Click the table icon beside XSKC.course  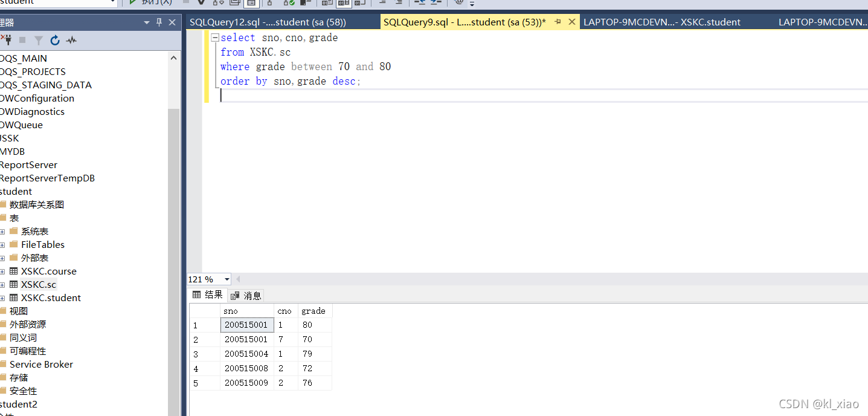click(14, 271)
